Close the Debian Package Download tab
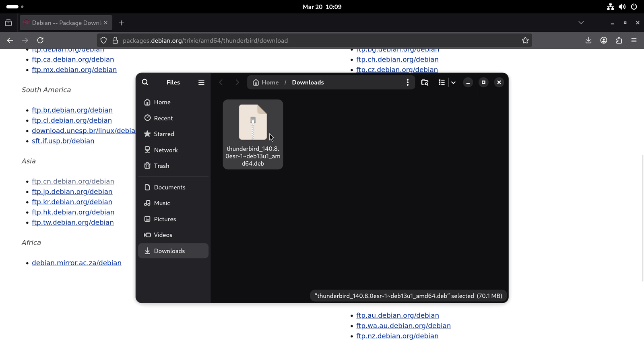 click(106, 23)
